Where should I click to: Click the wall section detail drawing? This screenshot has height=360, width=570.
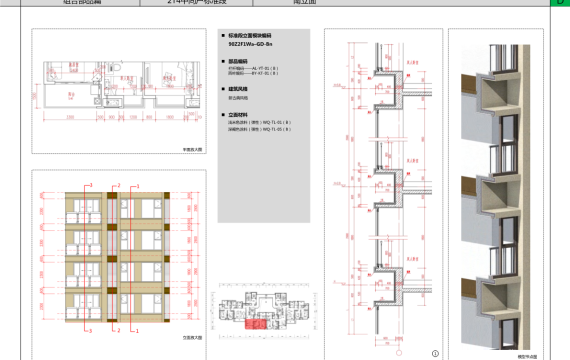[x=383, y=198]
